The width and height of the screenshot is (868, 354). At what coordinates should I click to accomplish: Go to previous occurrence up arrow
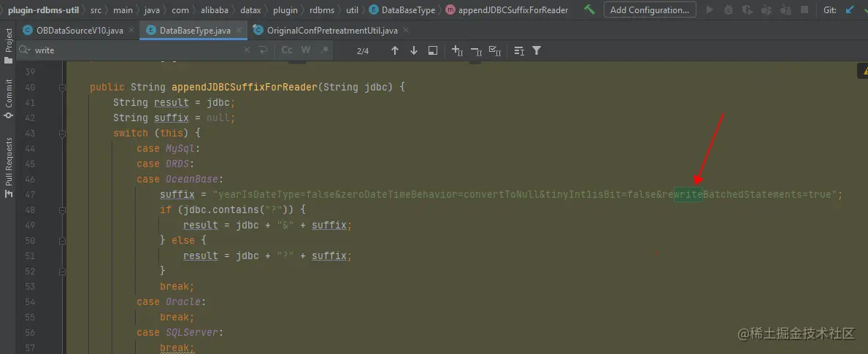pos(395,50)
